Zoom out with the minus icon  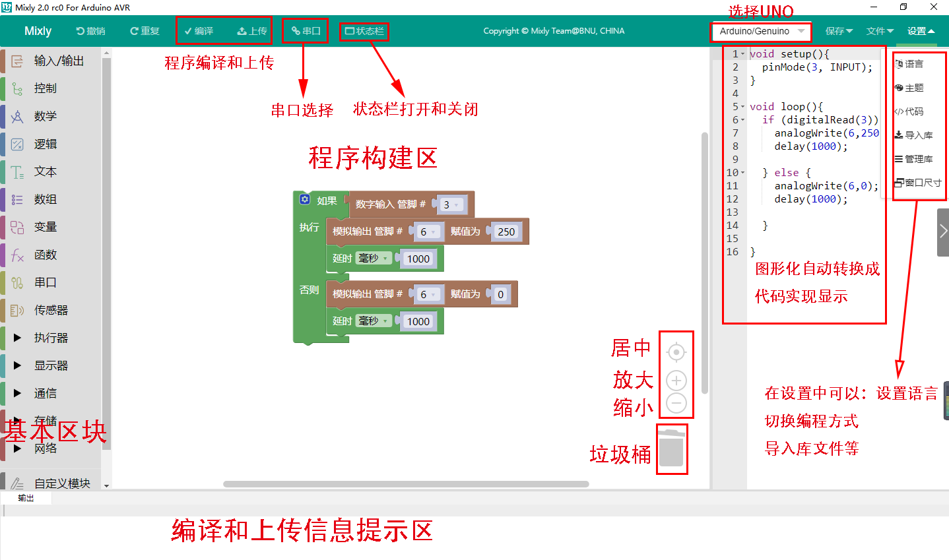tap(676, 402)
